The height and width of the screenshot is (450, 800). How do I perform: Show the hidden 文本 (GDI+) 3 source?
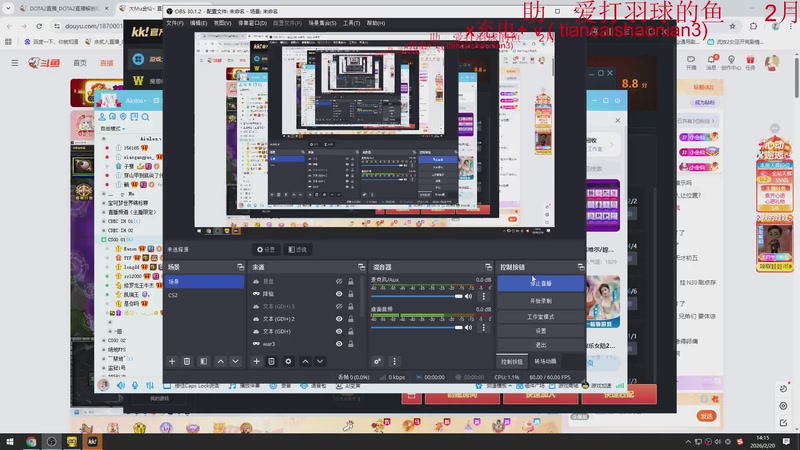tap(339, 306)
